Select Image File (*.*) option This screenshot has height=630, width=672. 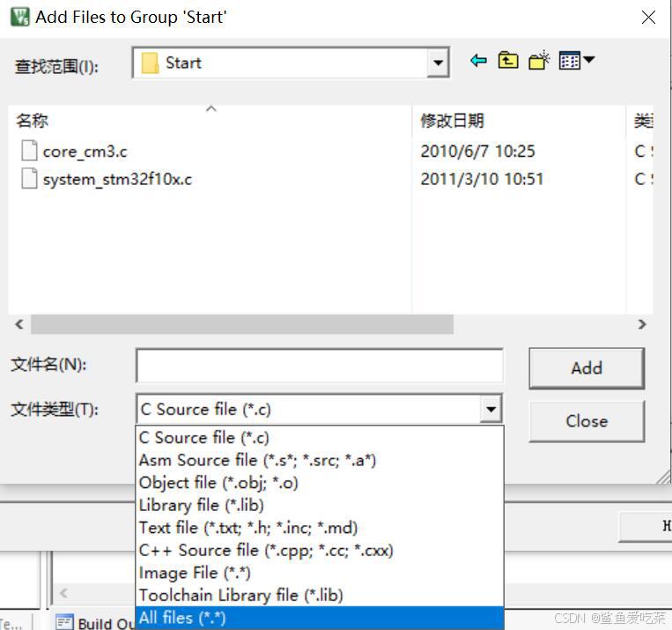(x=320, y=573)
